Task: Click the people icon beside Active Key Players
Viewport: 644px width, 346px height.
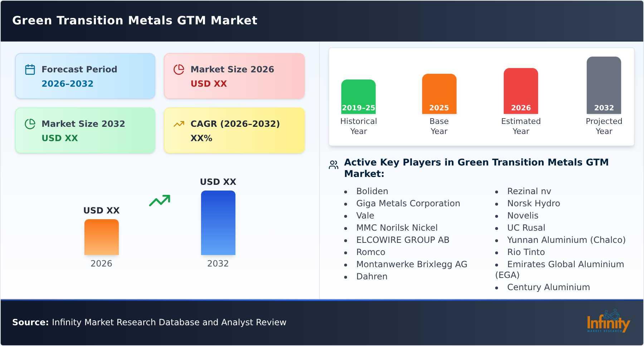Action: (x=333, y=165)
